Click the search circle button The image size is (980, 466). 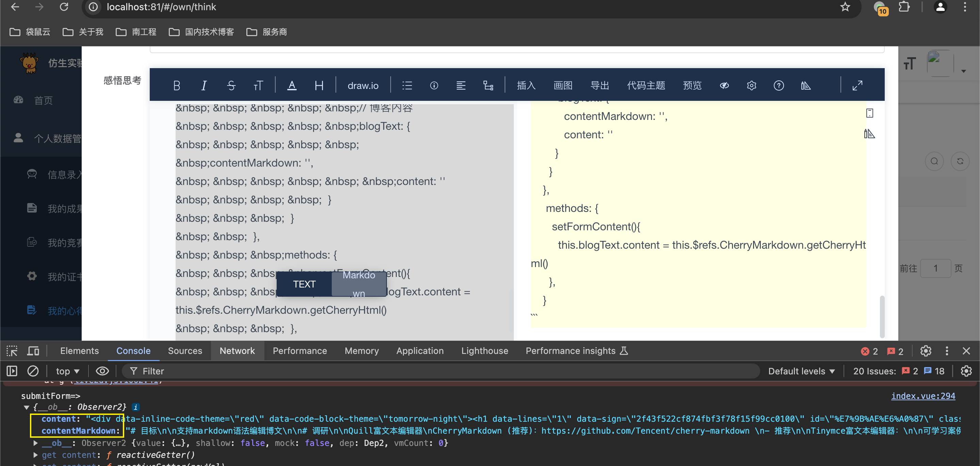click(934, 161)
